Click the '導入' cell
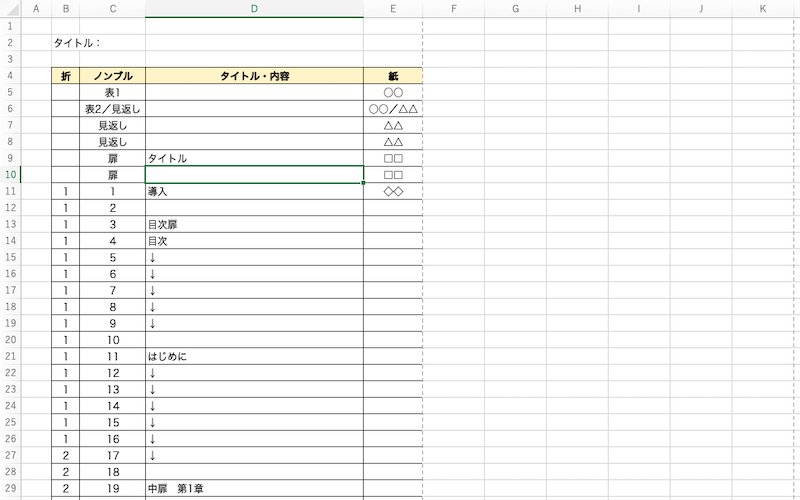Screen dimensions: 800x500 click(x=254, y=191)
